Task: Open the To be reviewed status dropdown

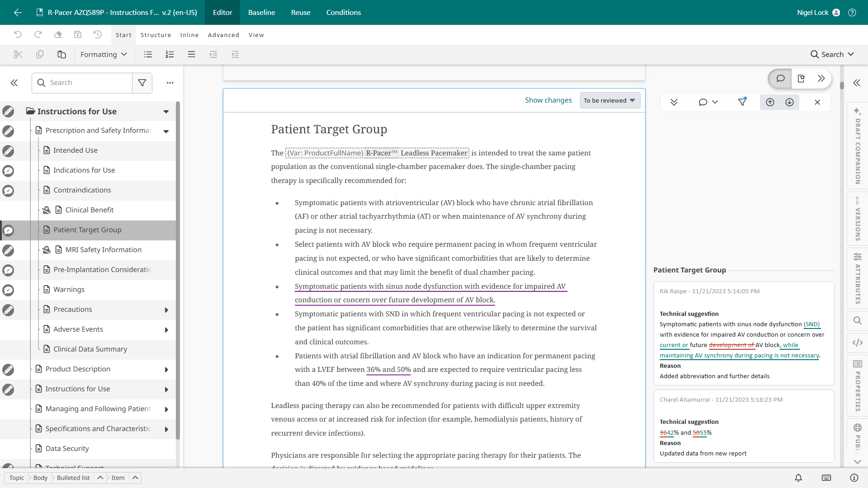Action: click(x=610, y=100)
